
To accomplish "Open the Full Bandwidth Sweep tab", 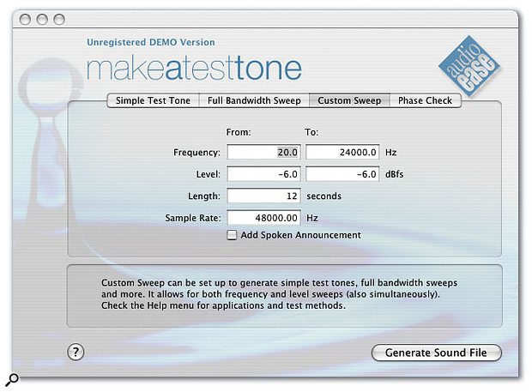I will [x=254, y=100].
